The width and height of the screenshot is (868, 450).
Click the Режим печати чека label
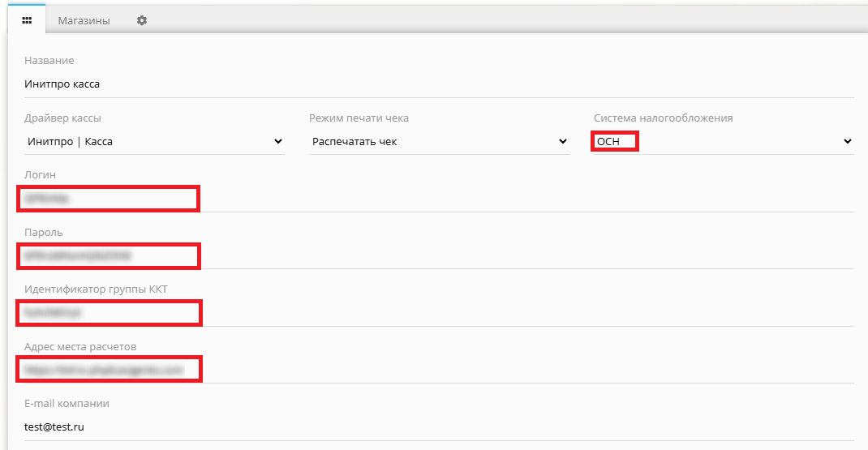point(359,118)
